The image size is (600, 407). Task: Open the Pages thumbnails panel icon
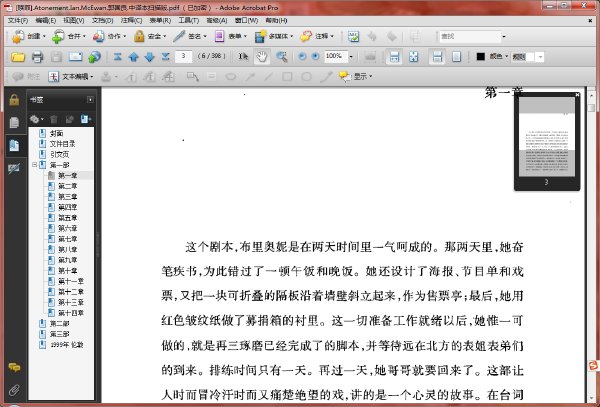point(15,123)
